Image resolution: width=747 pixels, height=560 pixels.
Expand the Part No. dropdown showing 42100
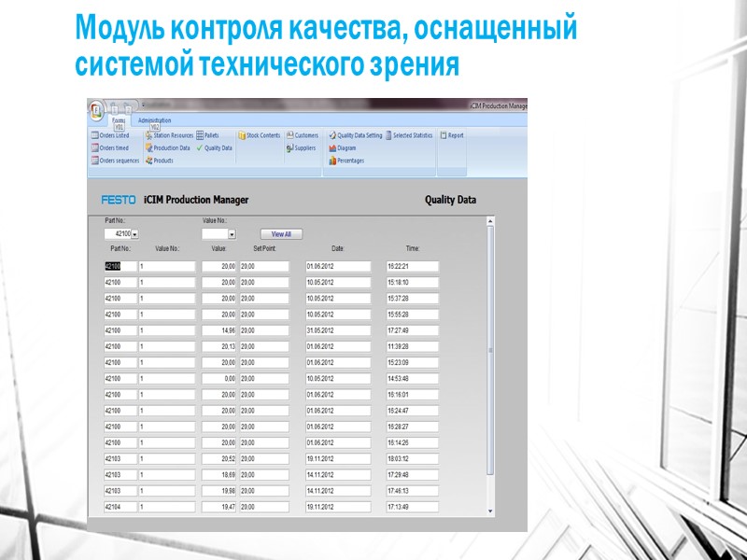click(x=134, y=234)
